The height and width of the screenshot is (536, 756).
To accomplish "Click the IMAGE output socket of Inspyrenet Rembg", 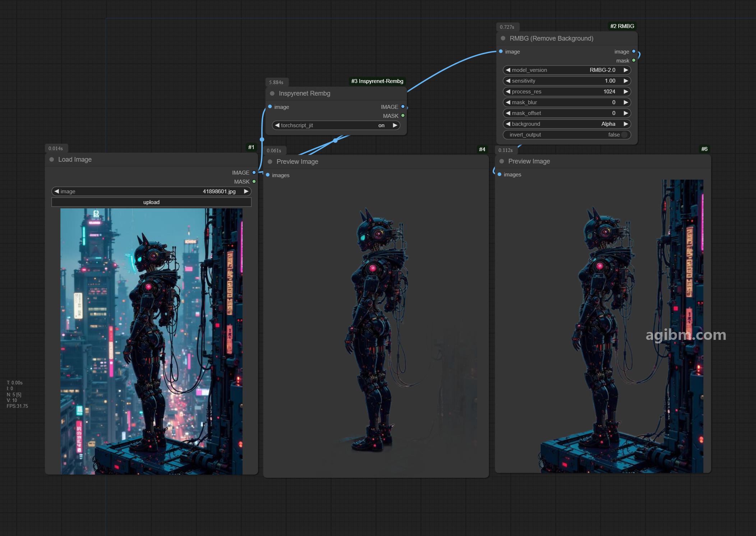I will pos(403,107).
